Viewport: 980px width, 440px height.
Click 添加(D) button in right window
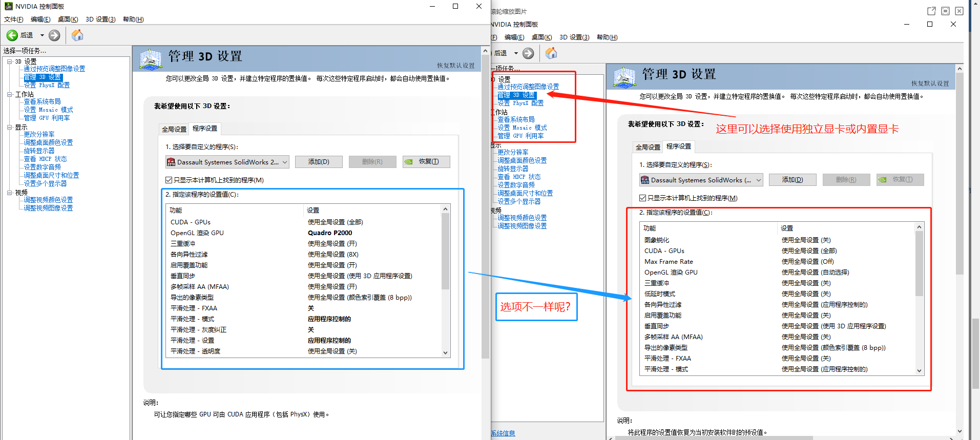pyautogui.click(x=793, y=180)
